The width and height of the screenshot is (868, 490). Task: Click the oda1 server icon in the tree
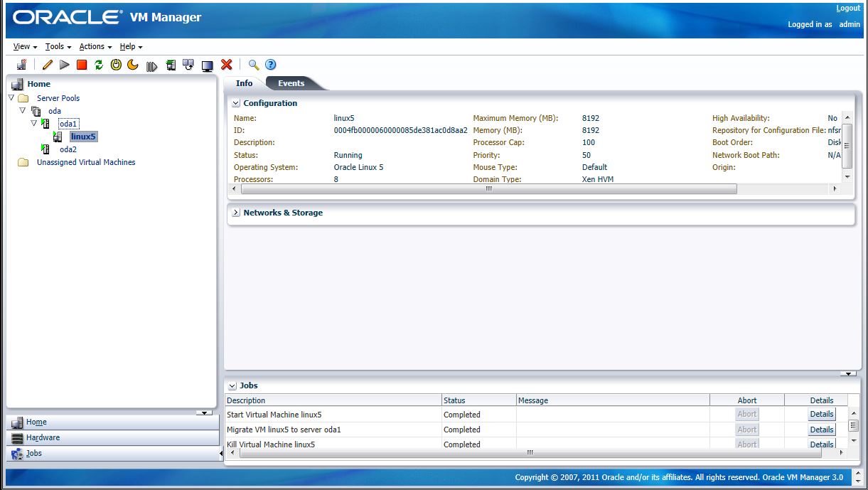[x=45, y=124]
